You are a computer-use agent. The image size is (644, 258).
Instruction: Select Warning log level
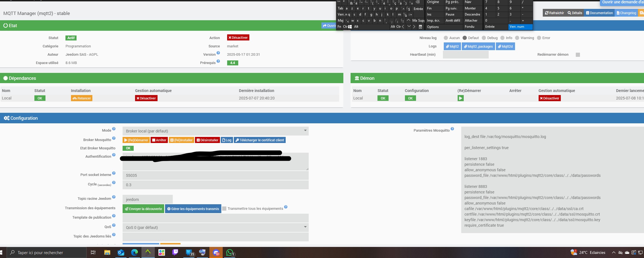click(517, 38)
